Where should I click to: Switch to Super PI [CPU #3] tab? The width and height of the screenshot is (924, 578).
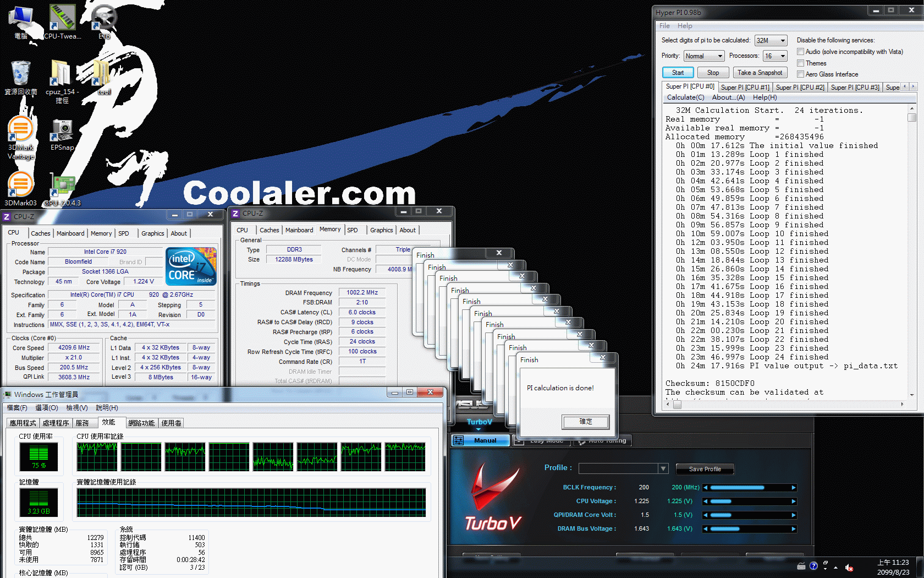855,88
